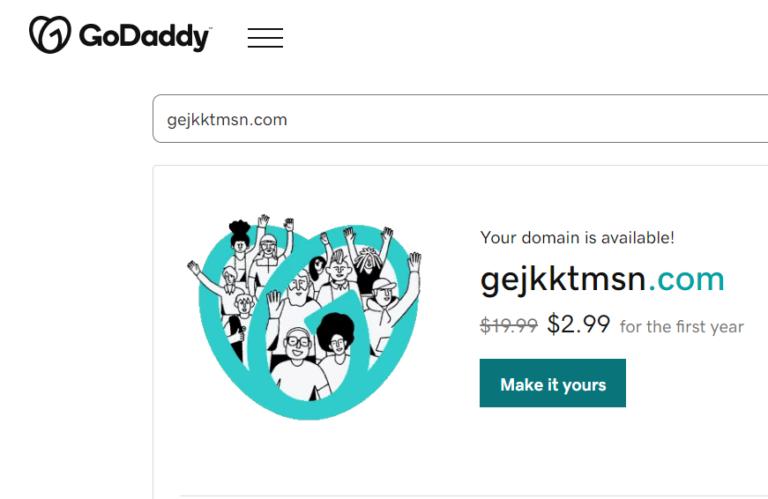Select the gejkktmsn domain name heading
This screenshot has height=499, width=768.
pos(563,279)
